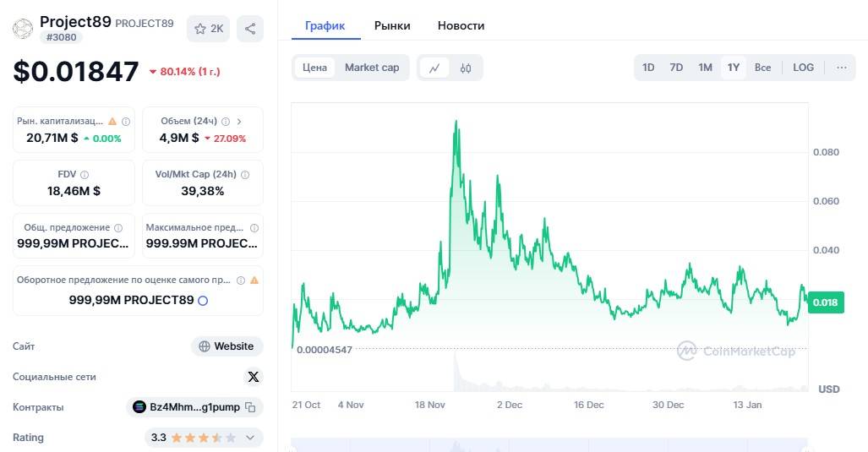868x452 pixels.
Task: Switch chart to candlestick view icon
Action: point(466,68)
